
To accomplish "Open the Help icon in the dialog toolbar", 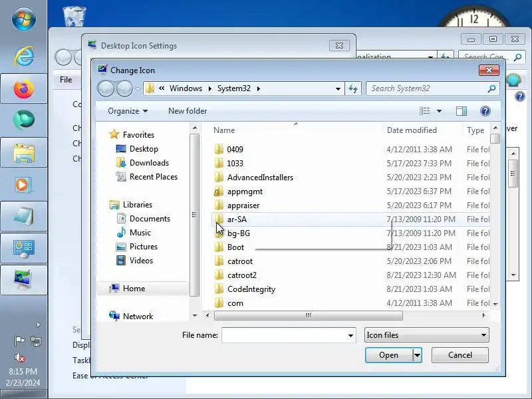I will point(485,111).
